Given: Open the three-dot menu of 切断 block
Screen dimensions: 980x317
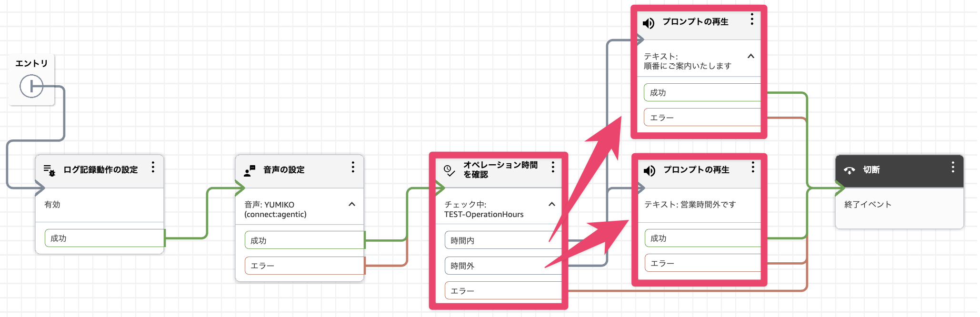Looking at the screenshot, I should pos(953,167).
